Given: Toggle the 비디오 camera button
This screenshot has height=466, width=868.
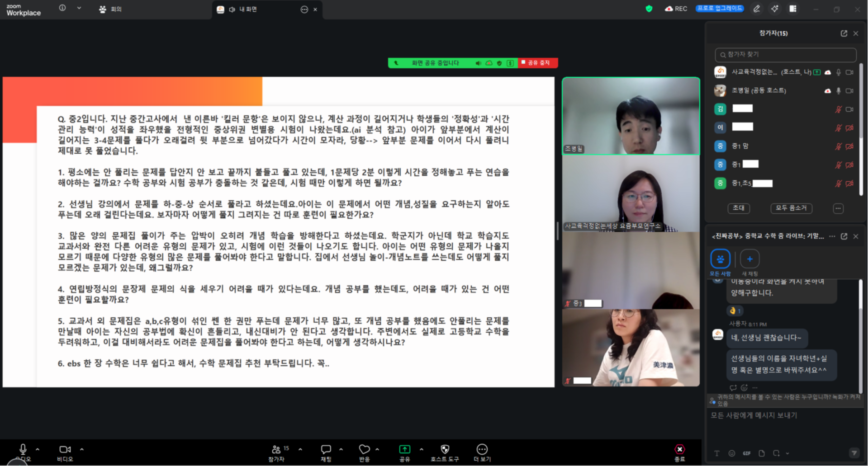Looking at the screenshot, I should coord(65,452).
